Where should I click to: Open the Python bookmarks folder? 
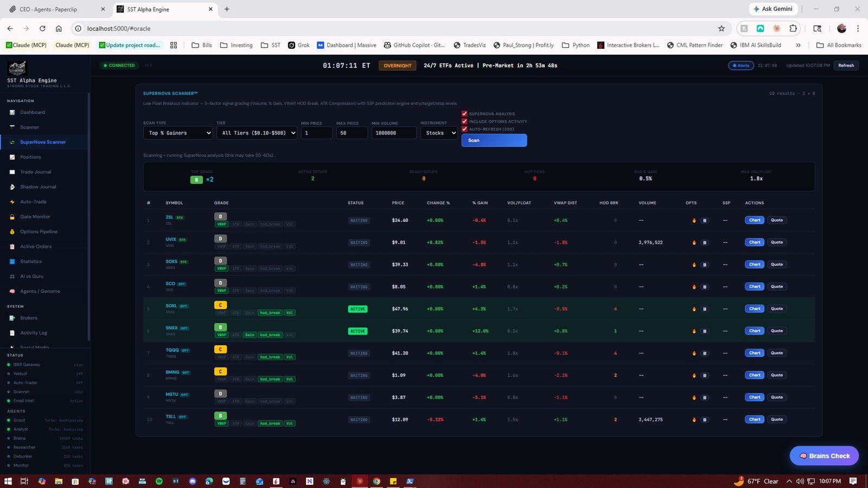[576, 45]
